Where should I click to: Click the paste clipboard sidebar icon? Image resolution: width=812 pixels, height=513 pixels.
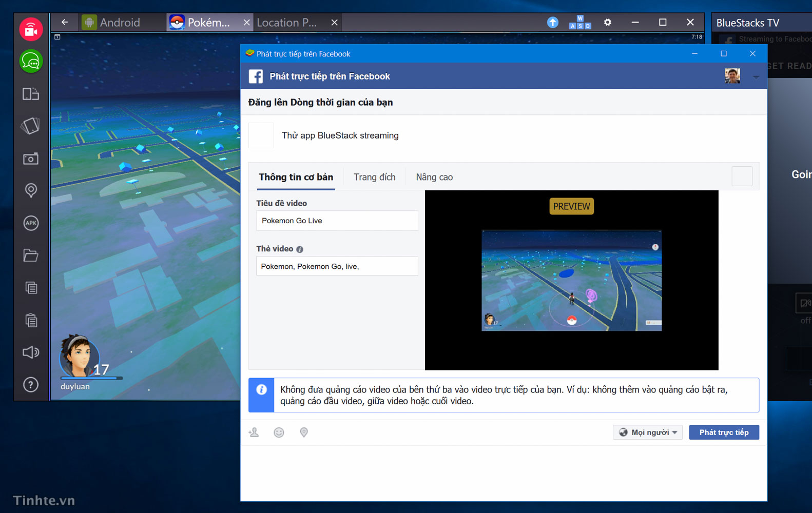(x=31, y=320)
